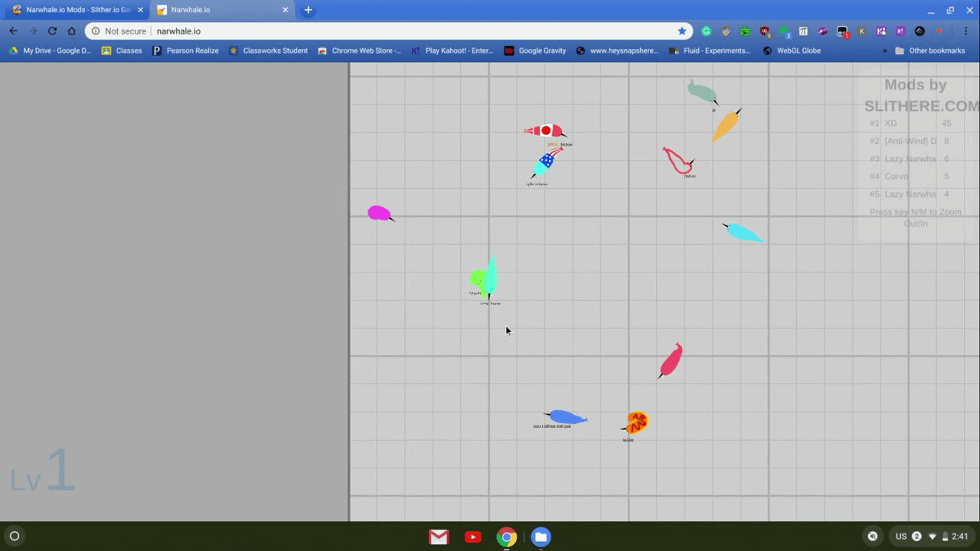Open the Chrome three-dot menu
The height and width of the screenshot is (551, 980).
pos(966,31)
